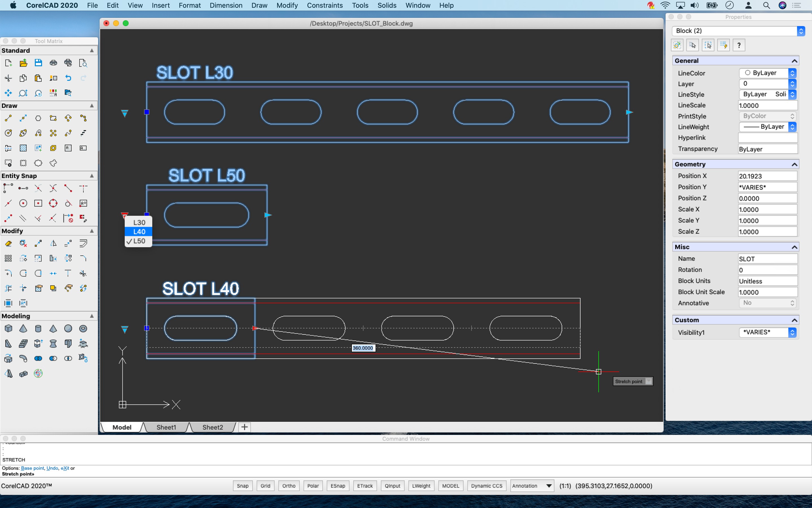Collapse the Entity Snap tool group
Viewport: 812px width, 508px height.
pos(92,176)
